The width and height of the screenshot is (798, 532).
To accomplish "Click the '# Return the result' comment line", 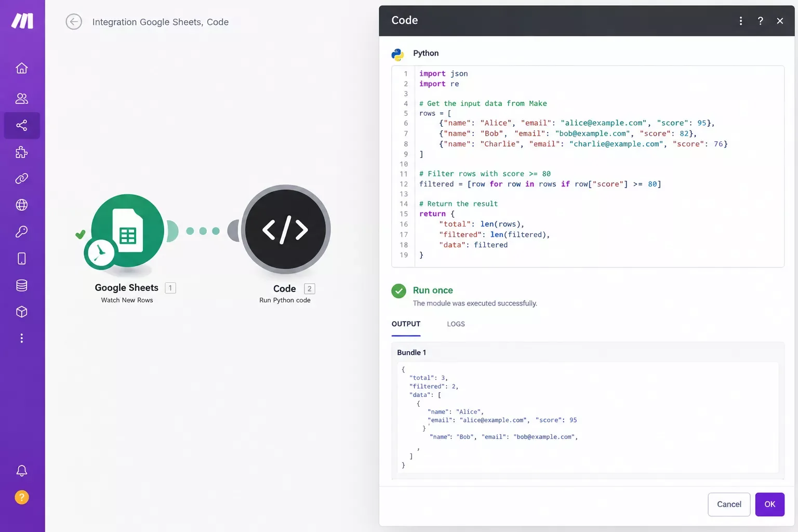I will (458, 204).
